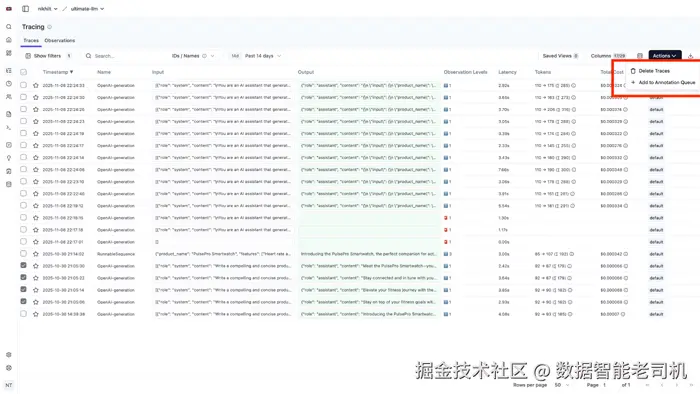Click the cost info icon in the 22:24:23 row
This screenshot has width=700, height=394.
pyautogui.click(x=625, y=121)
